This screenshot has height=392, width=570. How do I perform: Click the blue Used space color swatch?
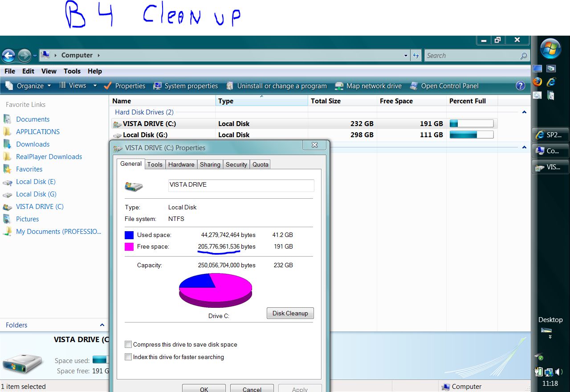129,235
